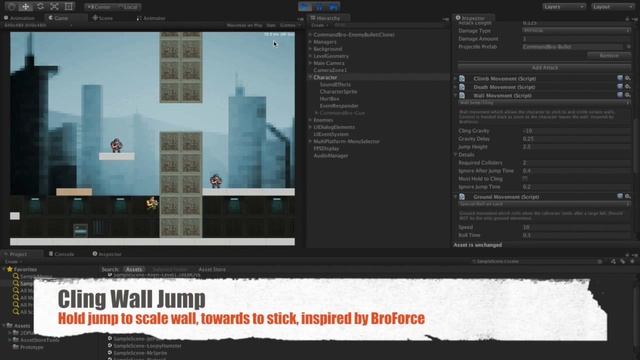This screenshot has height=360, width=640.
Task: Click the Cling Gravity value field
Action: [x=576, y=131]
